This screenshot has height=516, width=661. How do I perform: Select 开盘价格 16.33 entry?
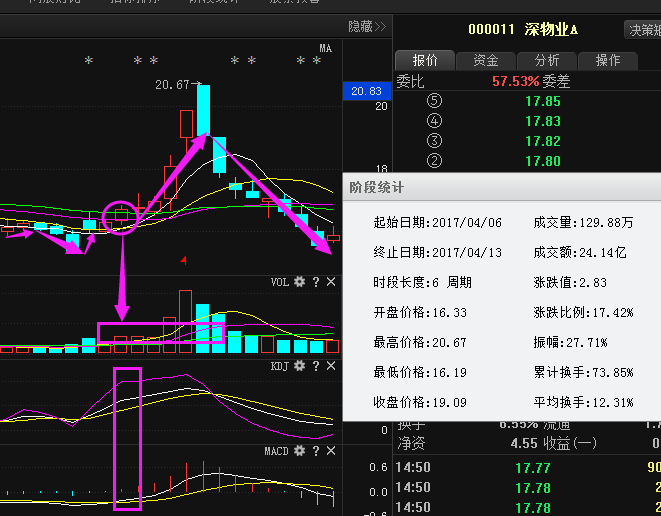click(420, 312)
